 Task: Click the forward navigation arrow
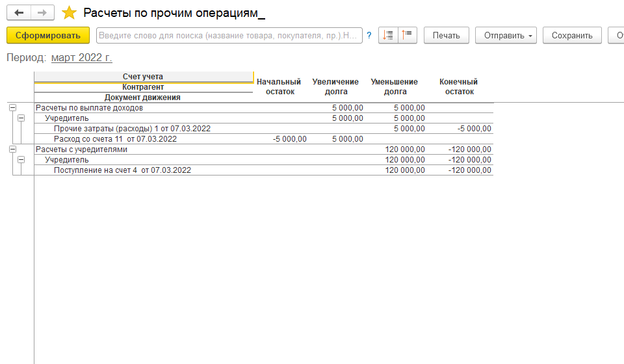42,13
